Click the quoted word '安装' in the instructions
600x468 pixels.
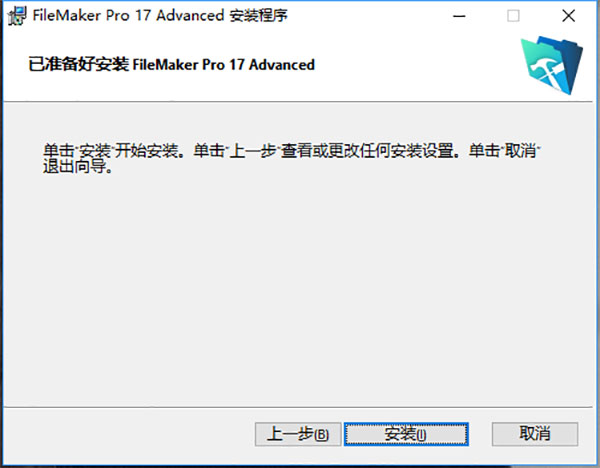(95, 151)
